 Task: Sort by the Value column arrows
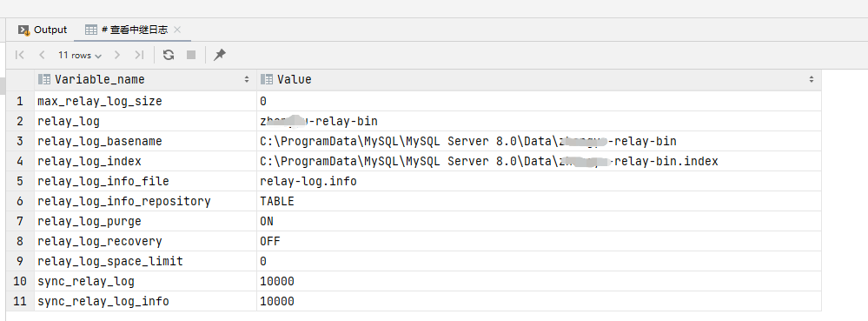(x=812, y=80)
